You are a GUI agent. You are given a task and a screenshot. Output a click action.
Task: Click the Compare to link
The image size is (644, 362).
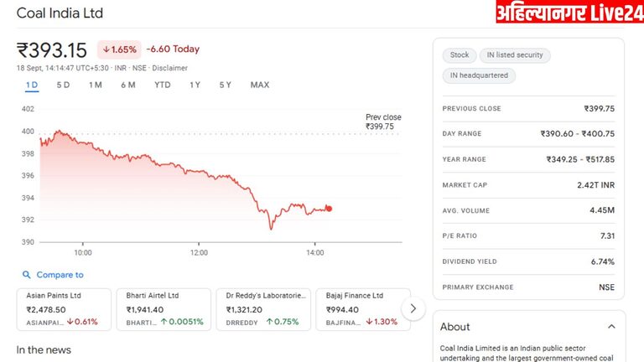pos(60,275)
